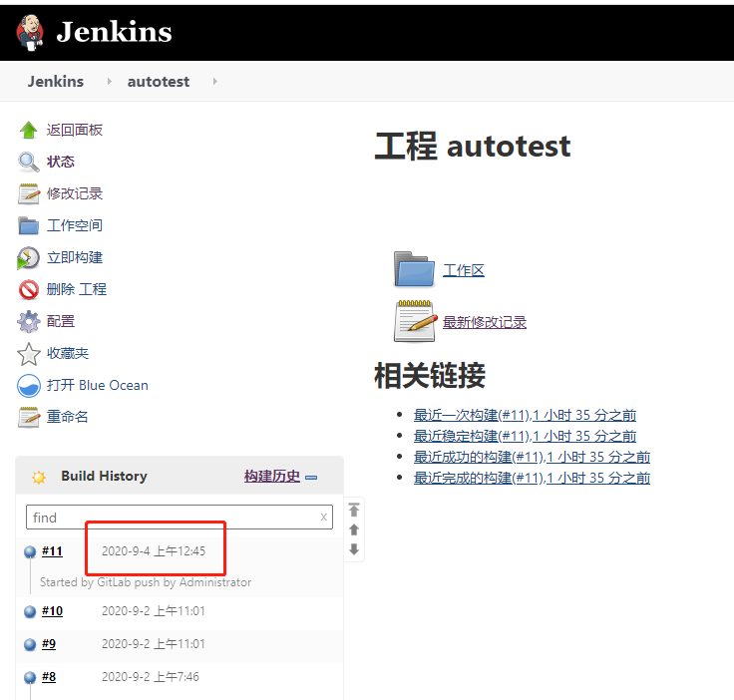Click the sun weather icon in Build History
Image resolution: width=734 pixels, height=700 pixels.
[x=39, y=478]
